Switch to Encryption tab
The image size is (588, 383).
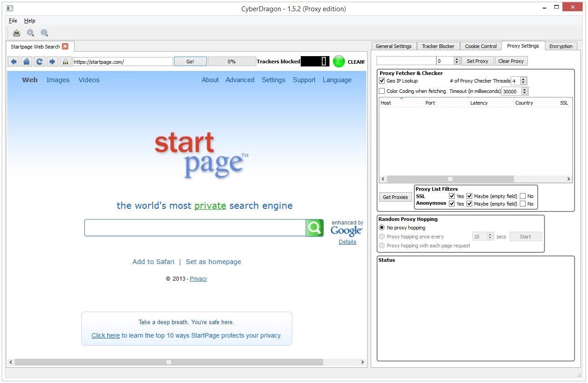[x=561, y=46]
